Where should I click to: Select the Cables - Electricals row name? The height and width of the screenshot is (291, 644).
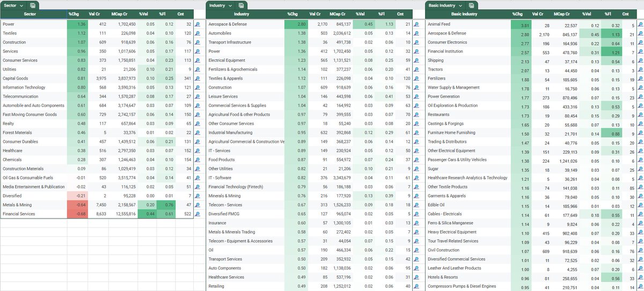tap(444, 214)
